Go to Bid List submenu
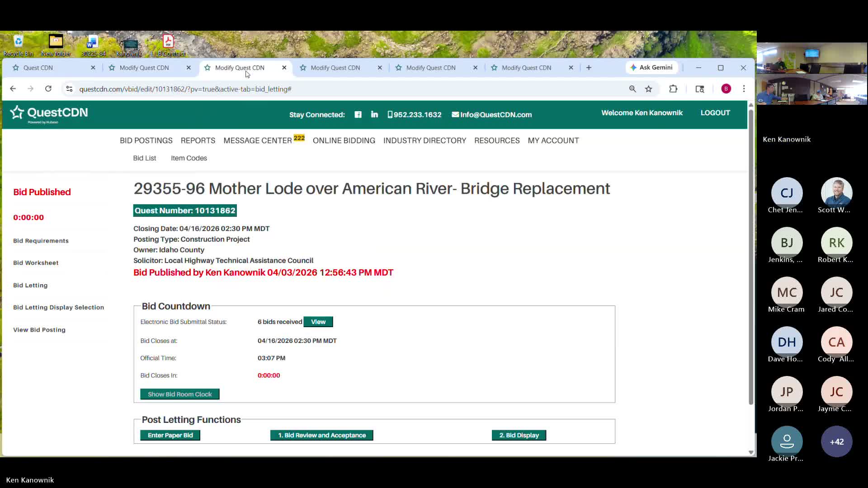This screenshot has height=488, width=868. [x=145, y=158]
